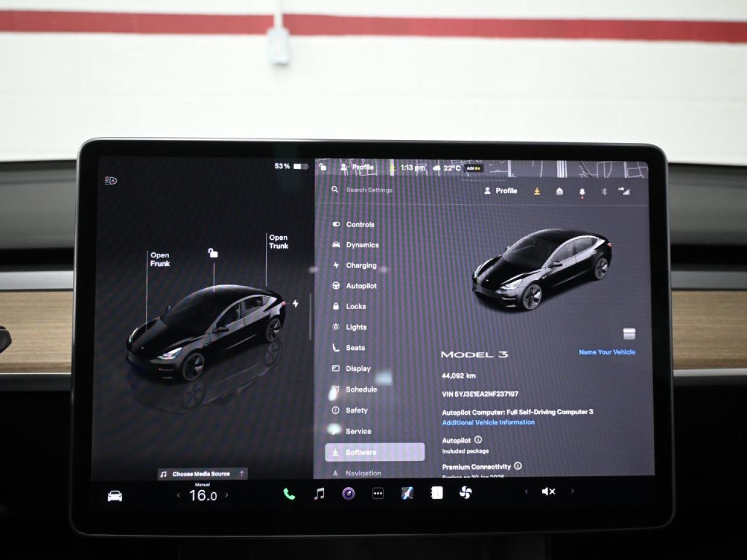Image resolution: width=747 pixels, height=560 pixels.
Task: Tap the VIN 5YJ3E1EA2NF237197 text
Action: (480, 394)
